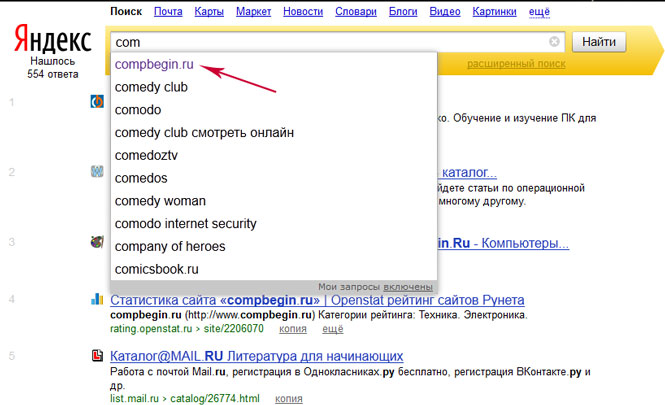Choose 'comodo internet security' suggestion
The image size is (665, 405).
[x=274, y=224]
